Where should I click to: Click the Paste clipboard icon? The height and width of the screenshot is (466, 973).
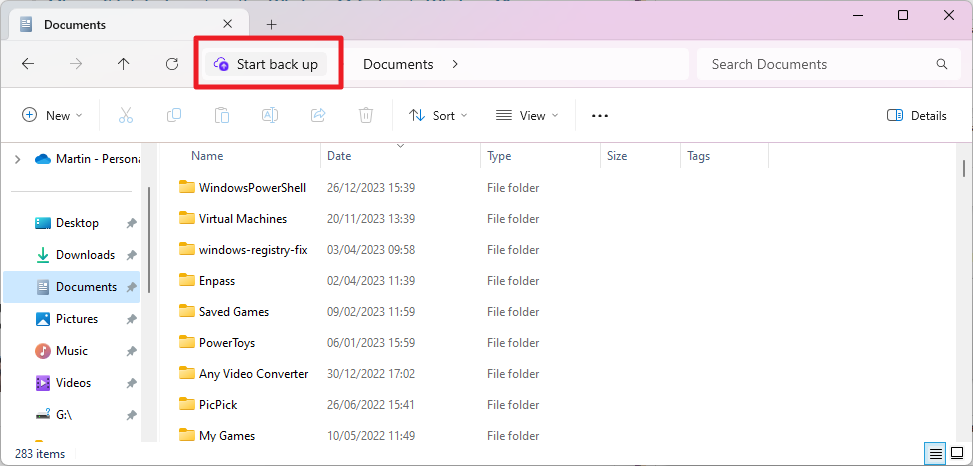[222, 115]
